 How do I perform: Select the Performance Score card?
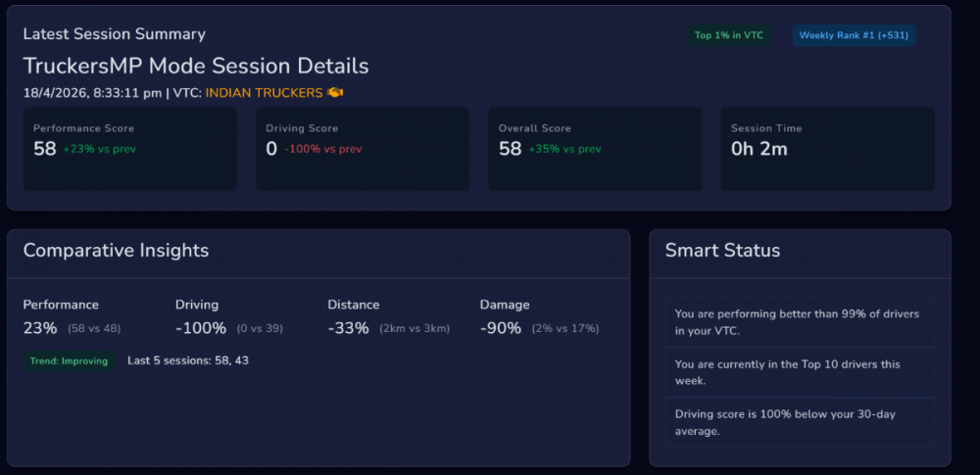pyautogui.click(x=130, y=149)
